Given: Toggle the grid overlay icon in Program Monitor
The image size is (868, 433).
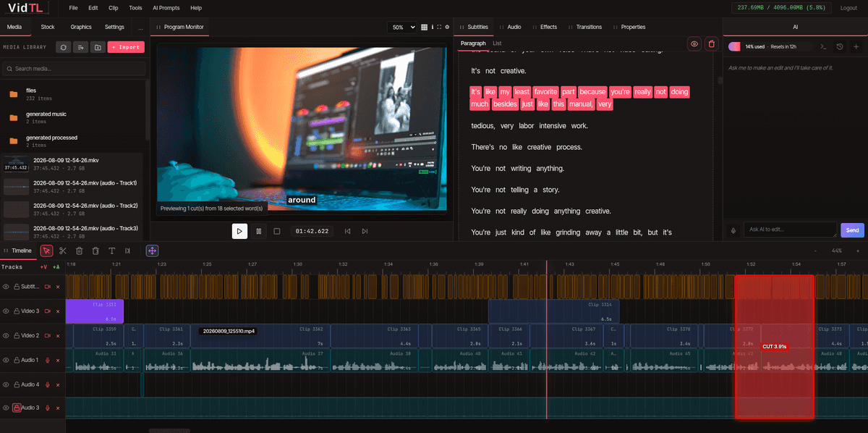Looking at the screenshot, I should 425,27.
